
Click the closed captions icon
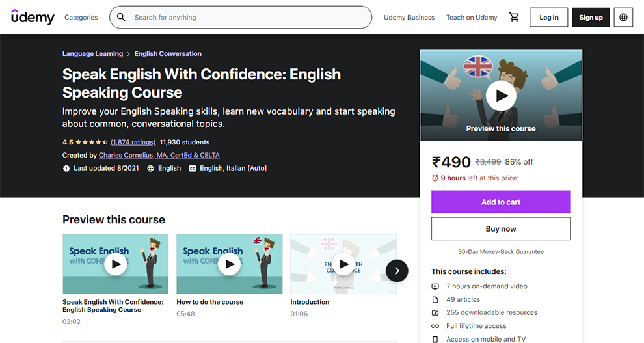pos(192,168)
